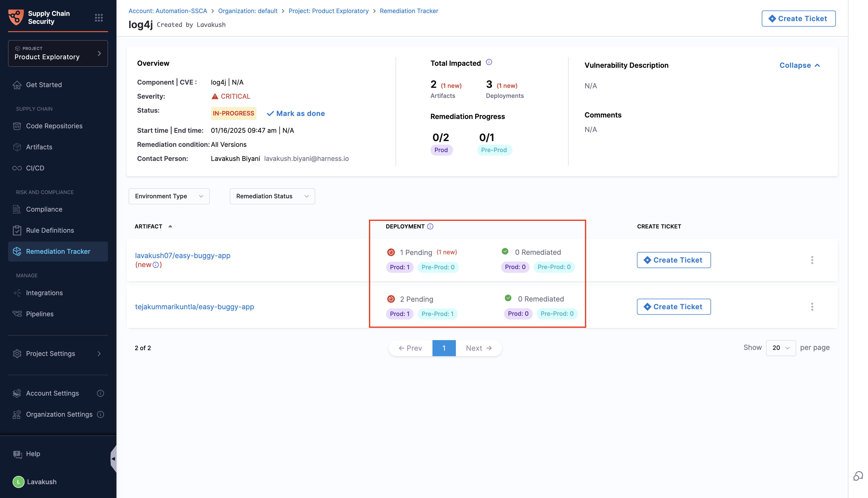Select page 1 in pagination
This screenshot has height=498, width=868.
click(444, 348)
